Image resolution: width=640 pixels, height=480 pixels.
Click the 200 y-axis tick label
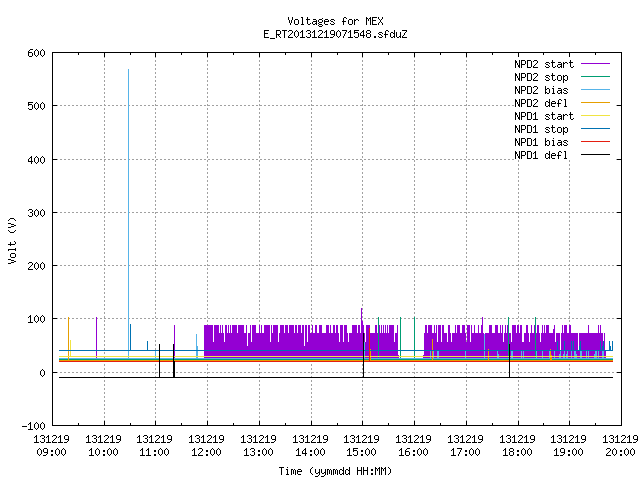[36, 266]
